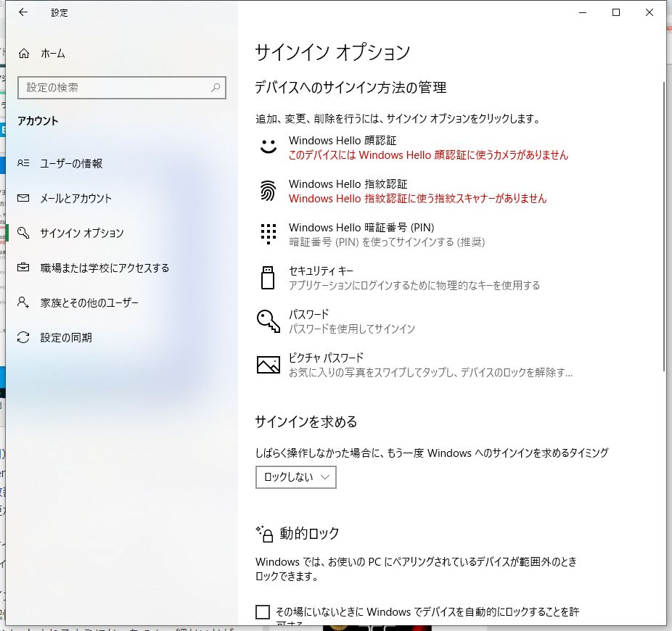Viewport: 672px width, 631px height.
Task: Click the right-side vertical scrollbar
Action: (664, 226)
